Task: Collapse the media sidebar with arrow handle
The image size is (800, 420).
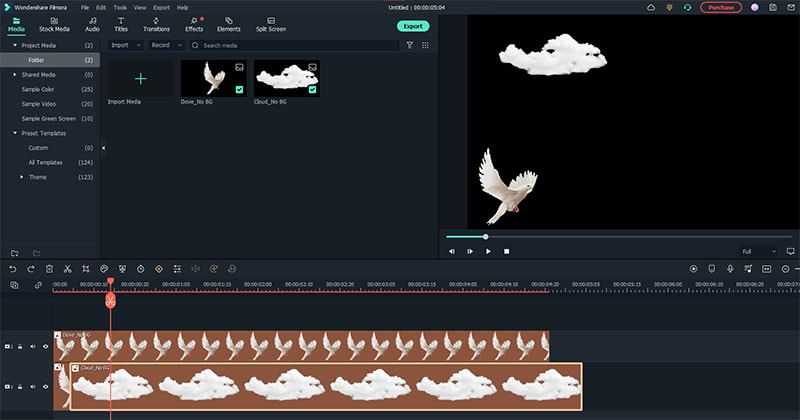Action: [103, 148]
